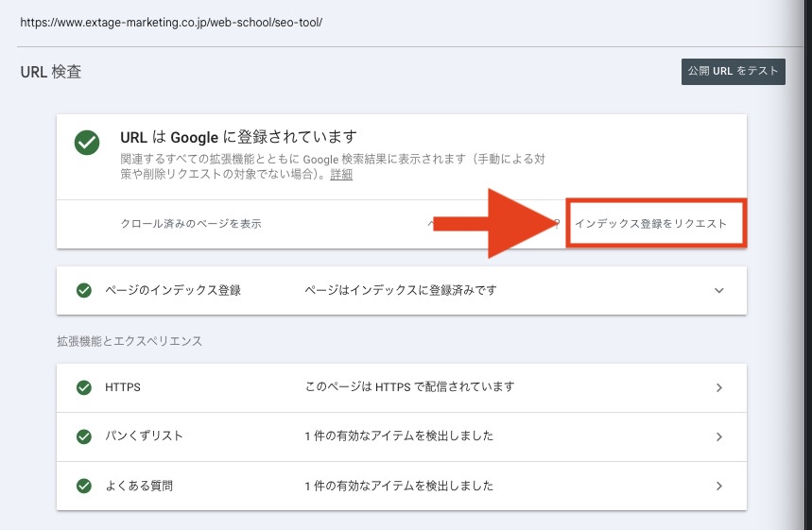Click URL は Google に登録されています title
Image resolution: width=812 pixels, height=530 pixels.
239,137
